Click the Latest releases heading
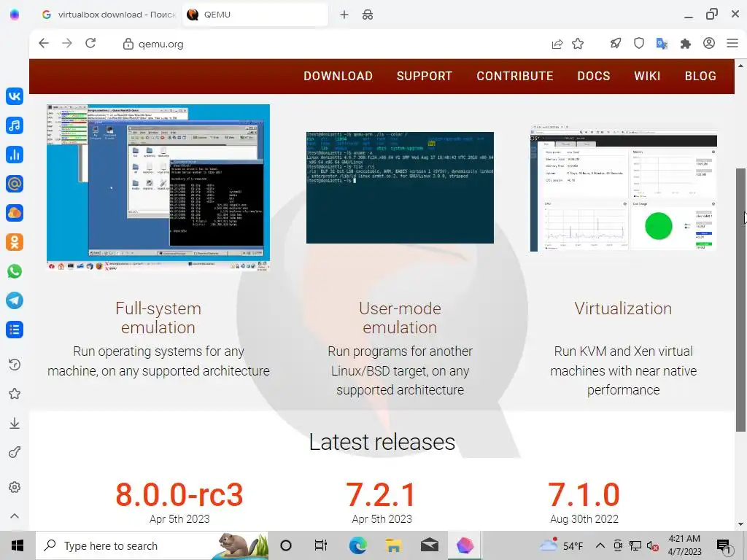This screenshot has height=560, width=747. tap(382, 442)
